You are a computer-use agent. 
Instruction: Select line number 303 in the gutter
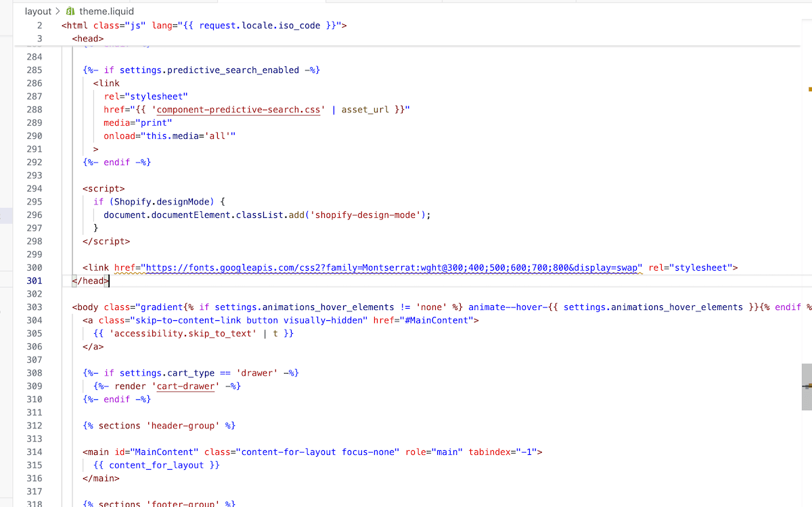35,307
